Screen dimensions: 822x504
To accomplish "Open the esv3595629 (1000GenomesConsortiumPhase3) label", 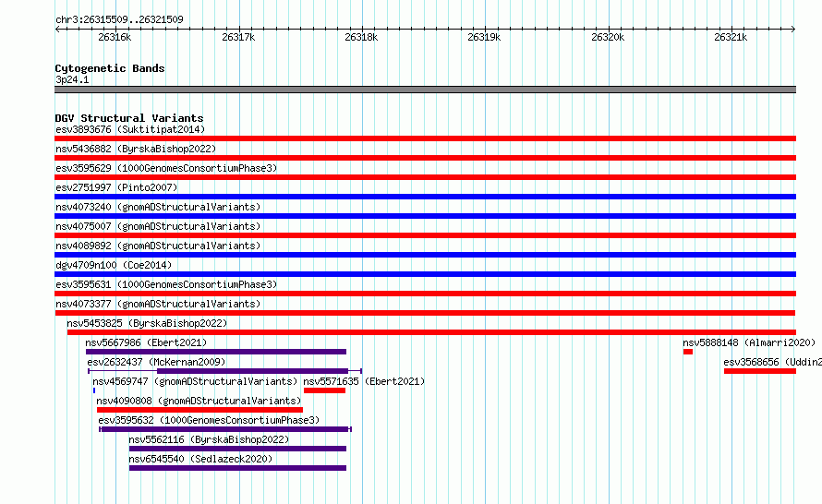I will 166,168.
